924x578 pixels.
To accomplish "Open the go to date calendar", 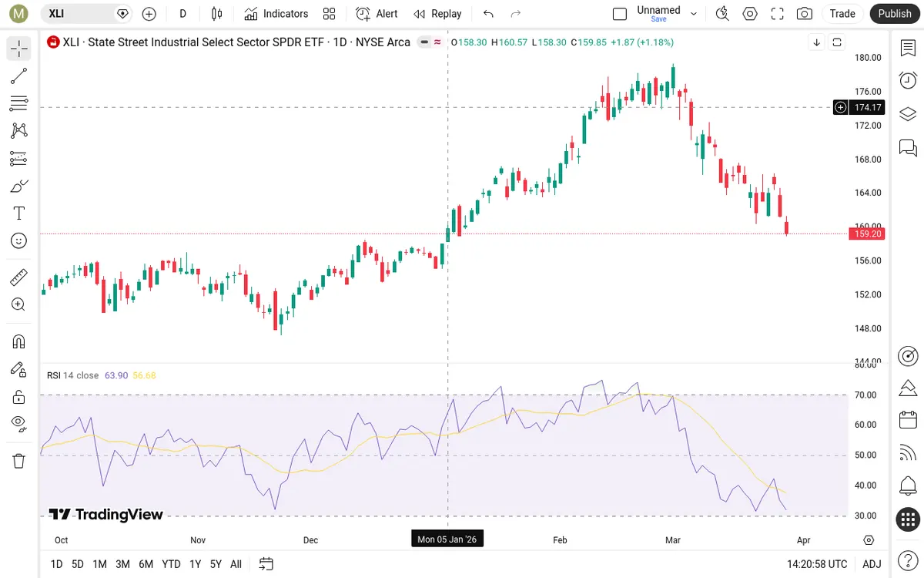I will click(266, 564).
